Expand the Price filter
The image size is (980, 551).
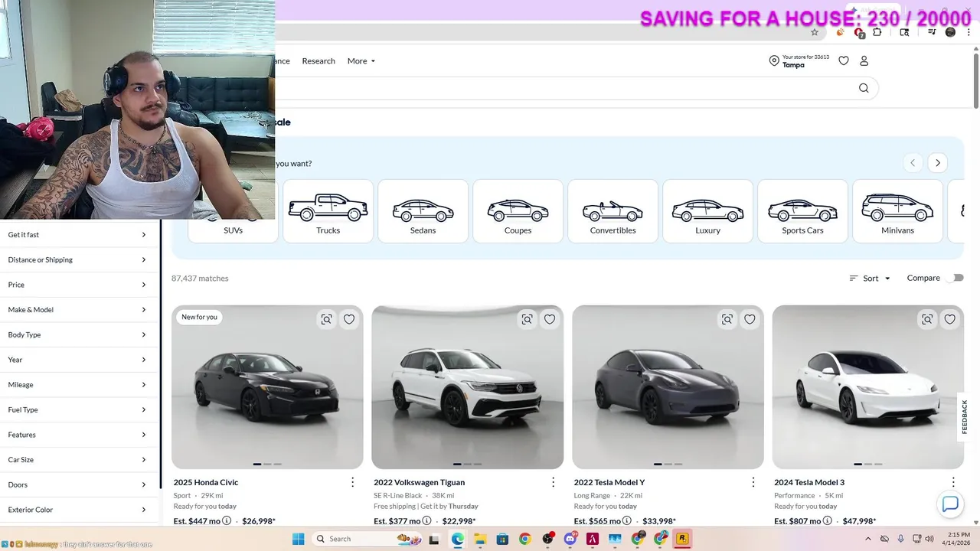pyautogui.click(x=77, y=285)
